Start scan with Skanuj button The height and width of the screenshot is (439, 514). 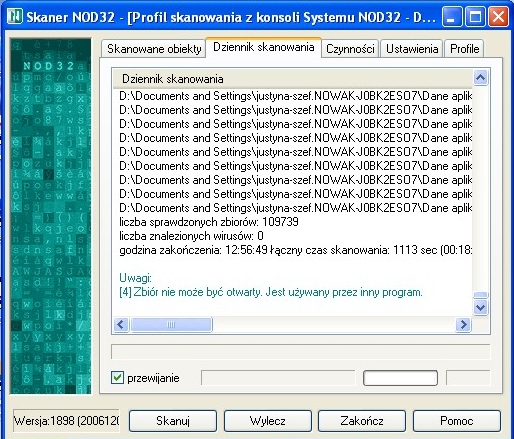[x=173, y=421]
